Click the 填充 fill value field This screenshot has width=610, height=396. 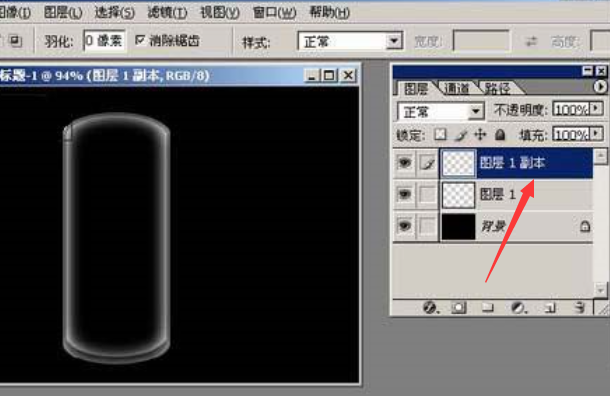571,135
